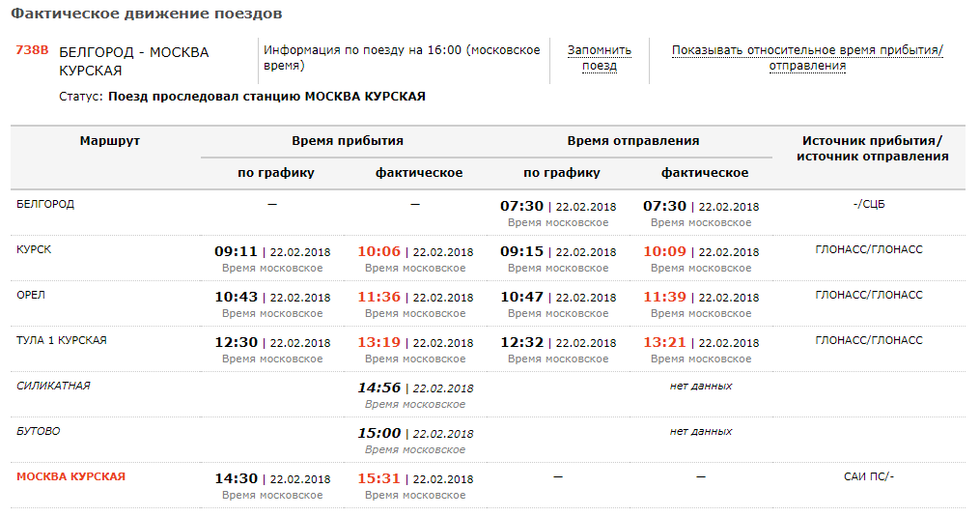Click the train status text line
Image resolution: width=980 pixels, height=517 pixels.
(x=242, y=97)
